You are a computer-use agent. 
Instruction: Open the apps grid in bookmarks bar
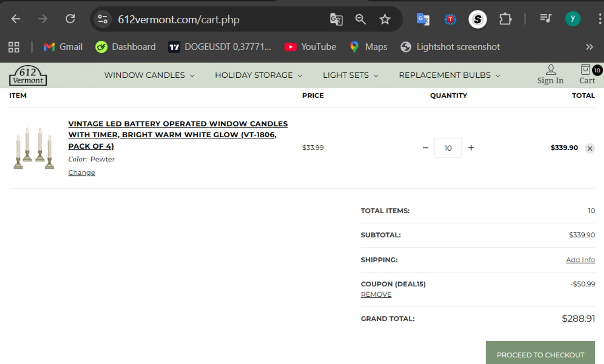coord(14,47)
